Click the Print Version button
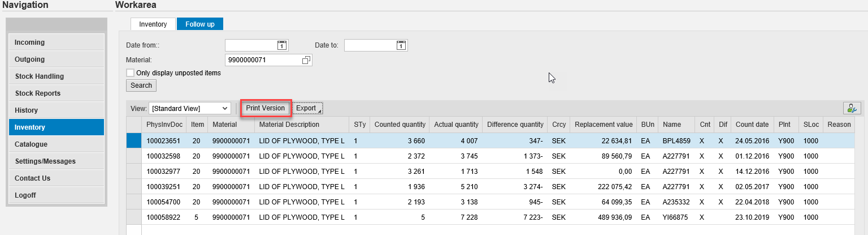The height and width of the screenshot is (235, 868). [265, 108]
